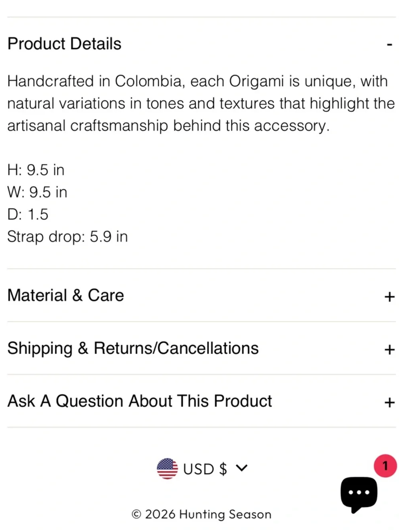399x532 pixels.
Task: Click the red notification badge showing 1
Action: click(385, 466)
